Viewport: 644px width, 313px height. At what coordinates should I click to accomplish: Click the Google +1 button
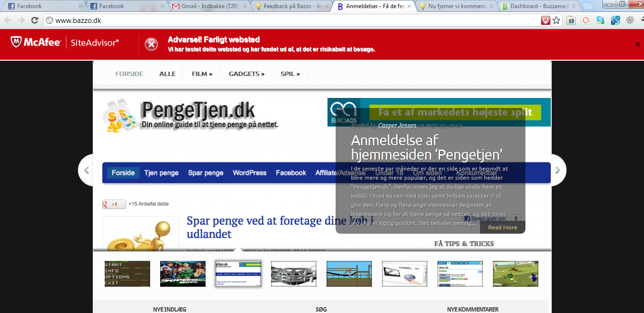point(114,204)
